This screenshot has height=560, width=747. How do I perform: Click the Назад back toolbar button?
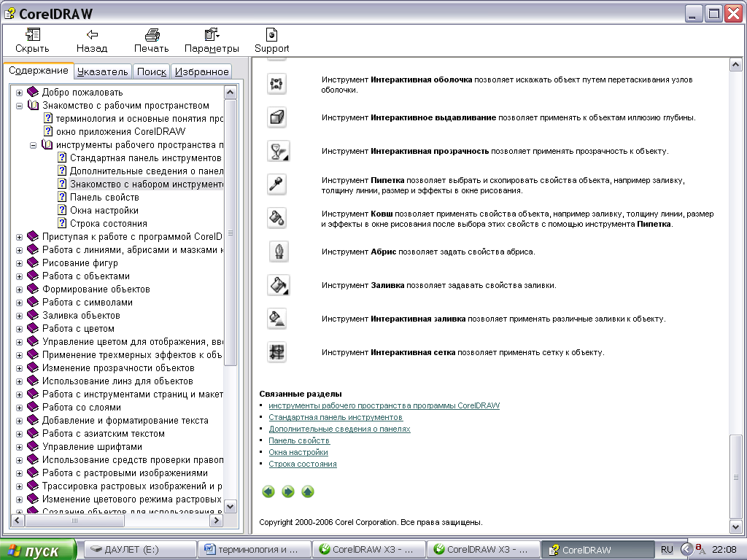coord(92,41)
